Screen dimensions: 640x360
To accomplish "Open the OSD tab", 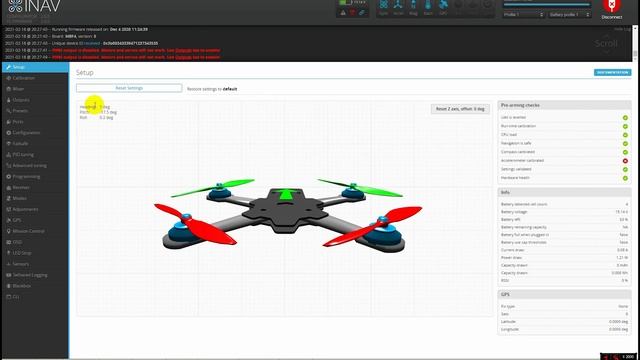I will tap(35, 242).
